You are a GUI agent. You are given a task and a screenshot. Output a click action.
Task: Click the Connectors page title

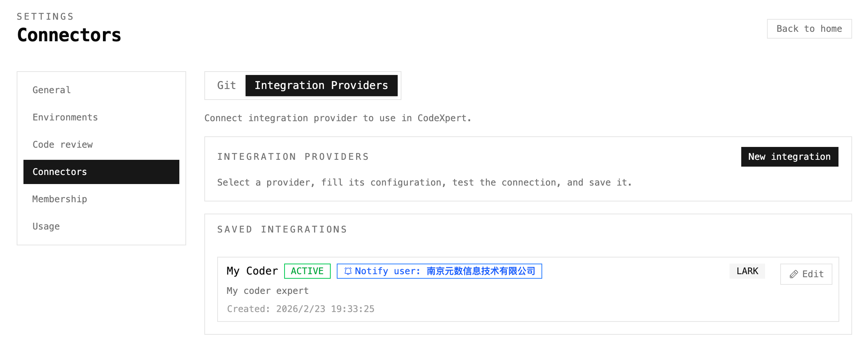point(69,35)
